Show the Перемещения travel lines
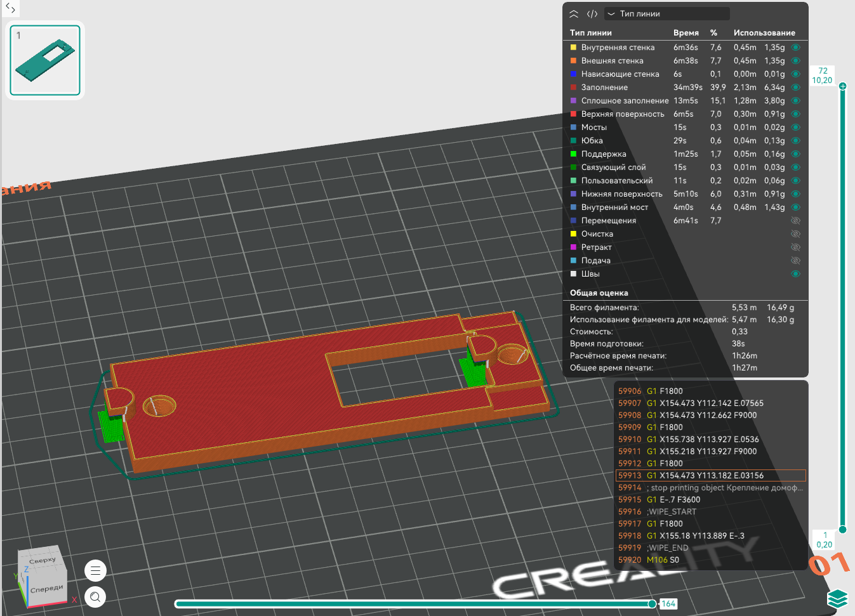Screen dimensions: 855x616 [795, 221]
